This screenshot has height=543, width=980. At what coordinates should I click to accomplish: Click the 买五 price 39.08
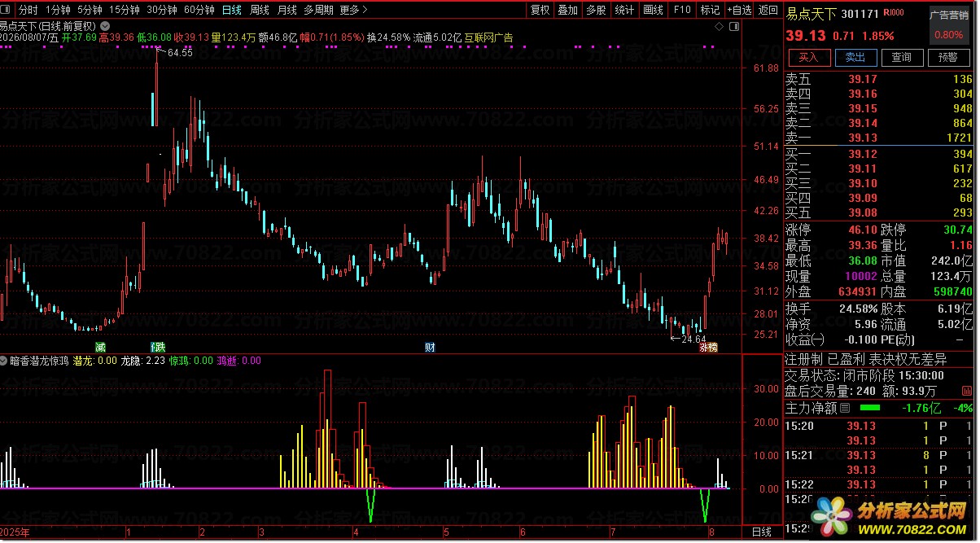(863, 212)
